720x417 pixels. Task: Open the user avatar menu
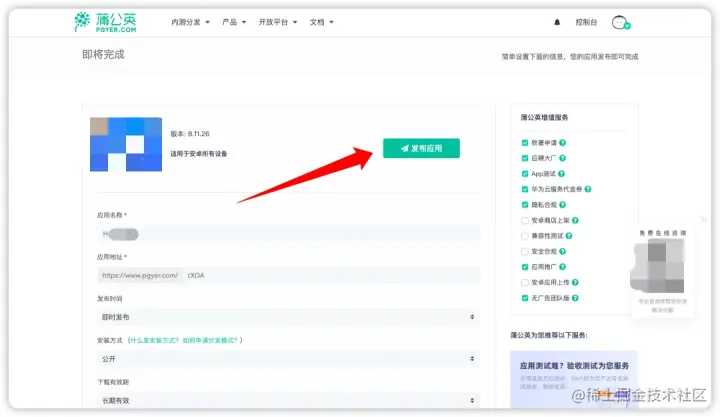tap(621, 22)
